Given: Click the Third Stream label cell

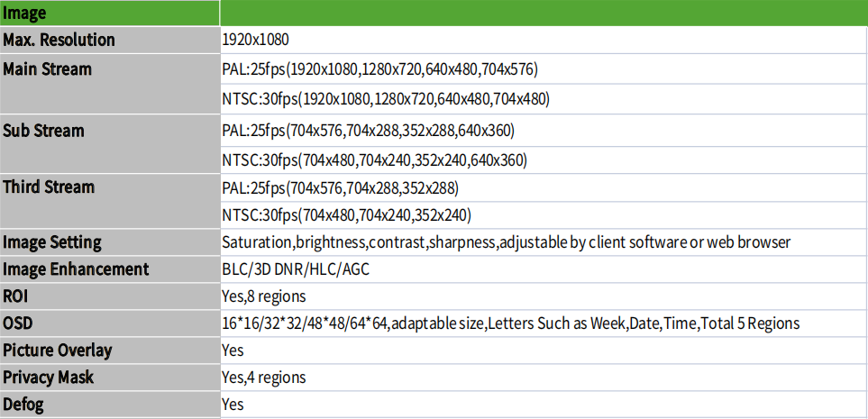Looking at the screenshot, I should click(x=110, y=200).
